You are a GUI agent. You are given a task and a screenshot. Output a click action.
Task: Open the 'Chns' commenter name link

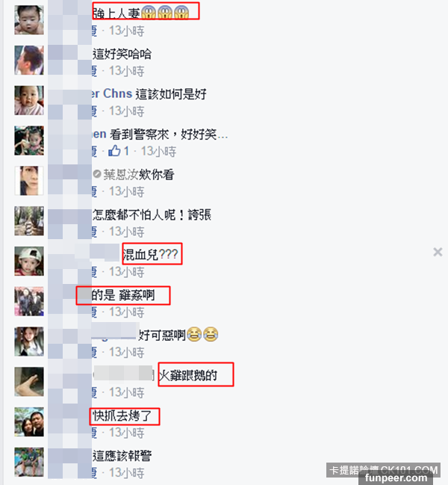pyautogui.click(x=117, y=93)
